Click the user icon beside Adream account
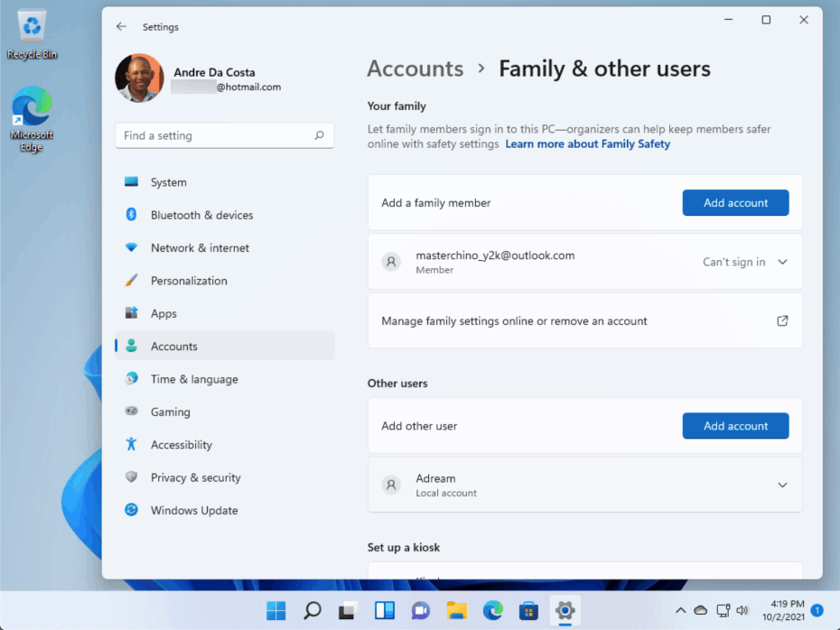The width and height of the screenshot is (840, 630). tap(392, 485)
